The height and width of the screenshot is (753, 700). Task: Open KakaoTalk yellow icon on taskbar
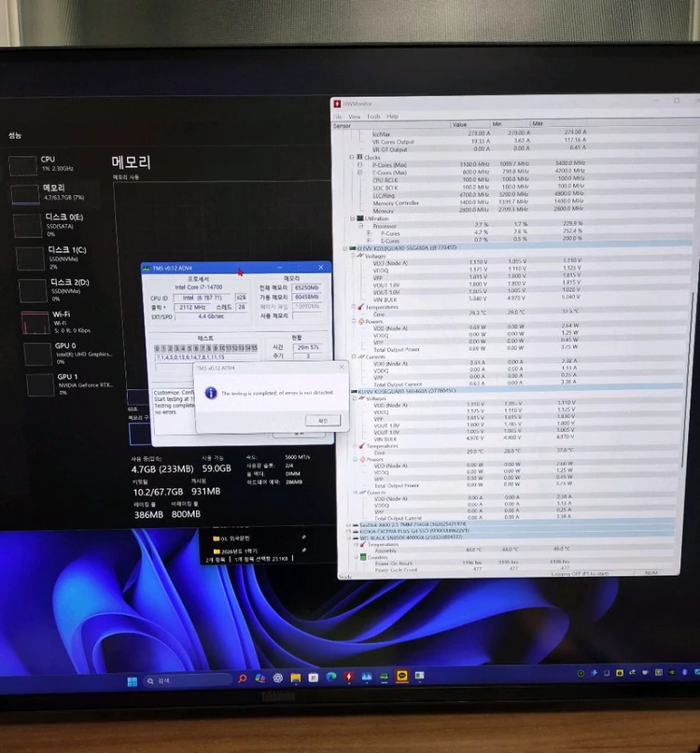[401, 676]
